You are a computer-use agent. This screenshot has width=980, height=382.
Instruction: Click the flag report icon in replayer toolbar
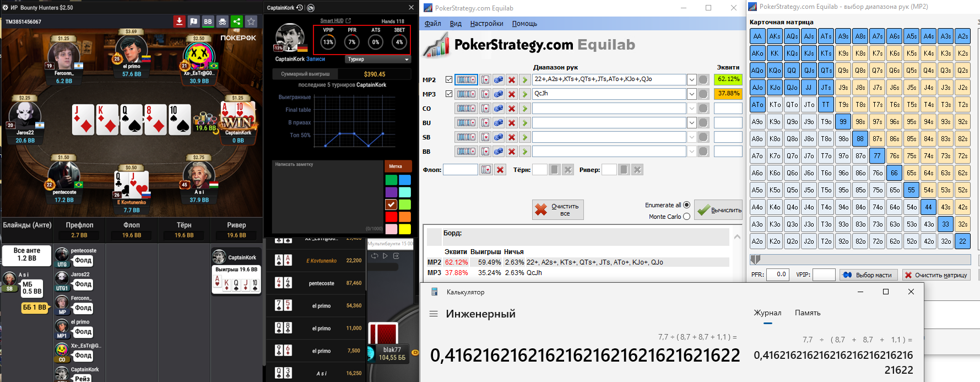(x=193, y=21)
